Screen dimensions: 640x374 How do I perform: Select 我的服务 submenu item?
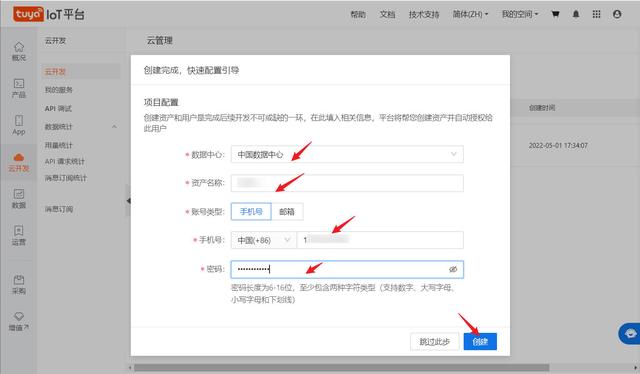click(x=59, y=90)
